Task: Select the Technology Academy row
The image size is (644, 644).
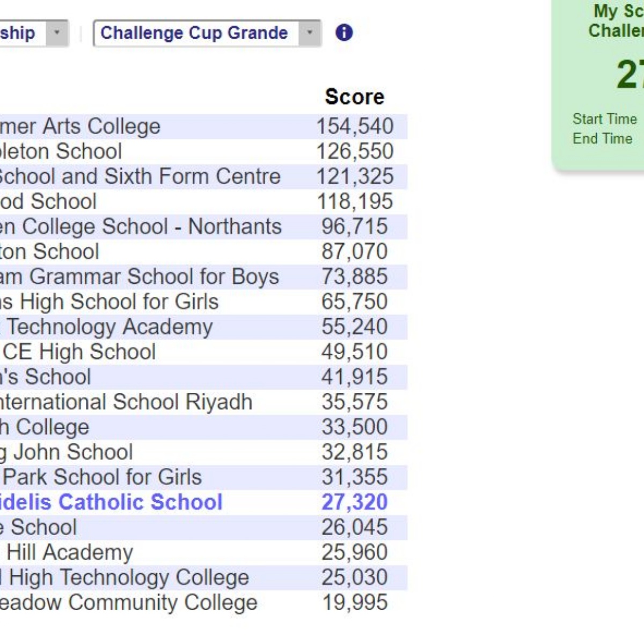Action: point(107,327)
